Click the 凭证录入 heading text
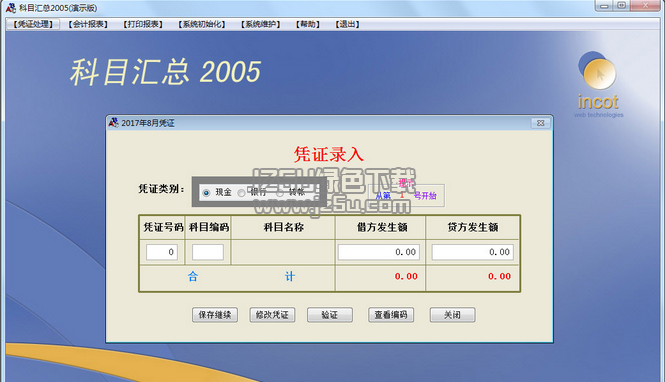 click(x=329, y=154)
